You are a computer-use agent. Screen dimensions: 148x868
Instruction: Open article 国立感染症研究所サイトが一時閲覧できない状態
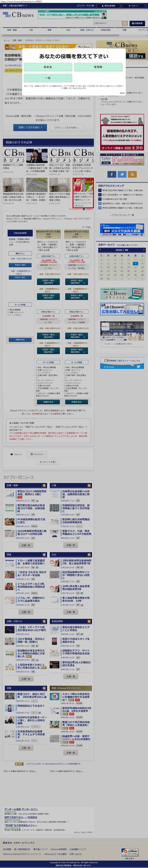tap(76, 575)
